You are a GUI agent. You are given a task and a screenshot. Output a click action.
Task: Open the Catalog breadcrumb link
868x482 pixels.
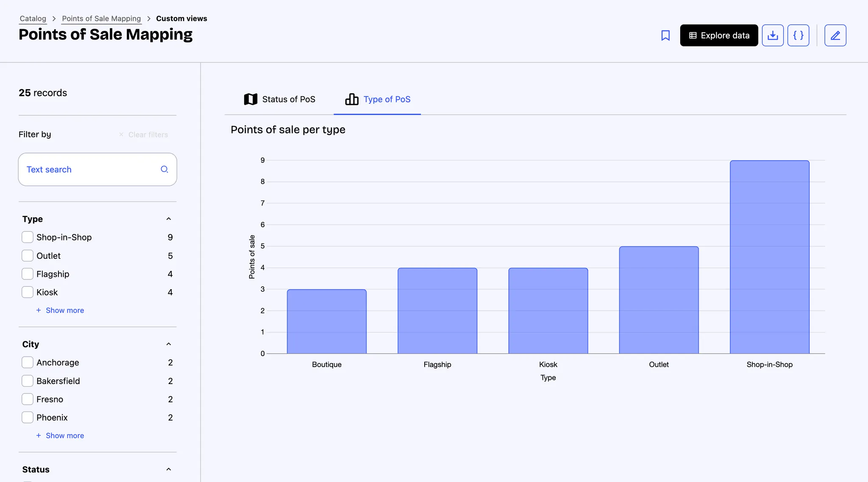[33, 19]
